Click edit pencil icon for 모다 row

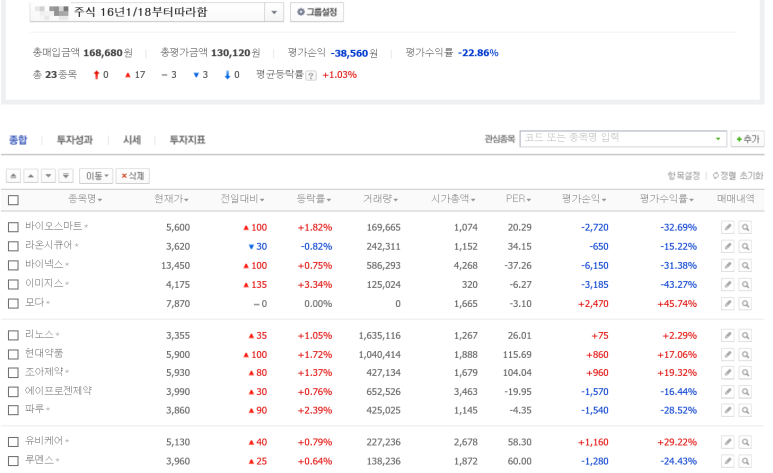[728, 303]
